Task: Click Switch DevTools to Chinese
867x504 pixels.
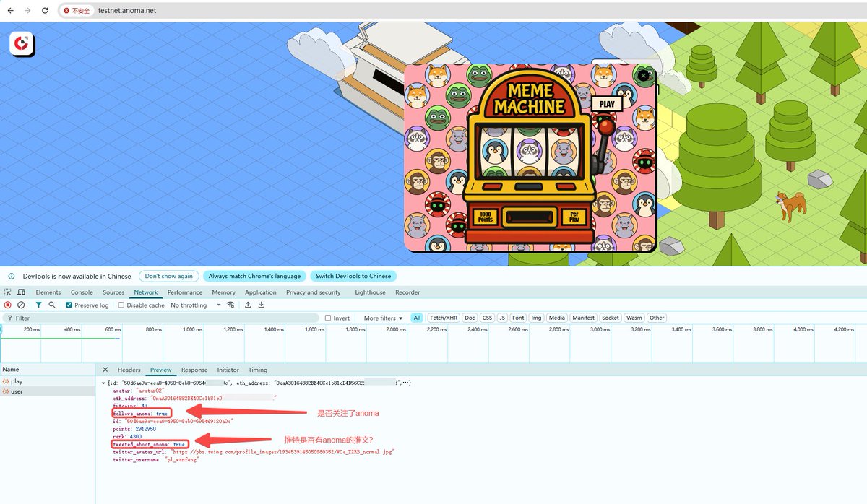Action: [353, 276]
